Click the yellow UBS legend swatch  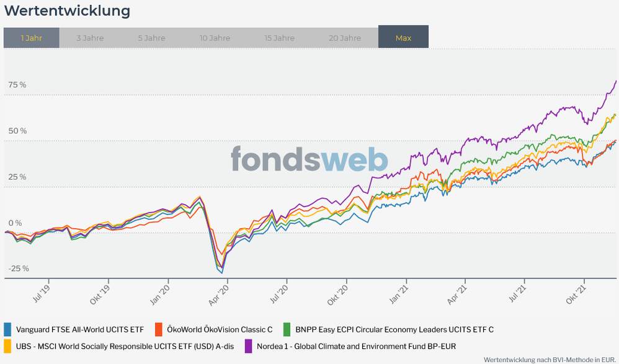(x=8, y=345)
